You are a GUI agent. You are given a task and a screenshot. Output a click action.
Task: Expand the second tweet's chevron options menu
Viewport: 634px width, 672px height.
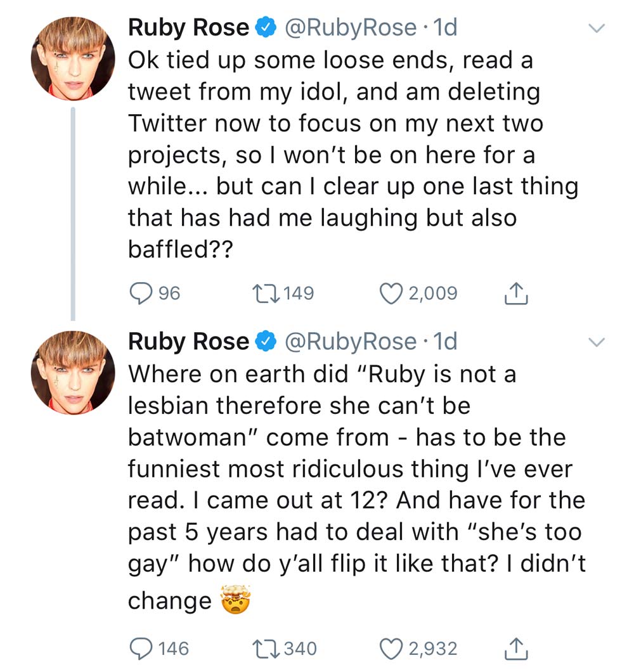pos(597,342)
